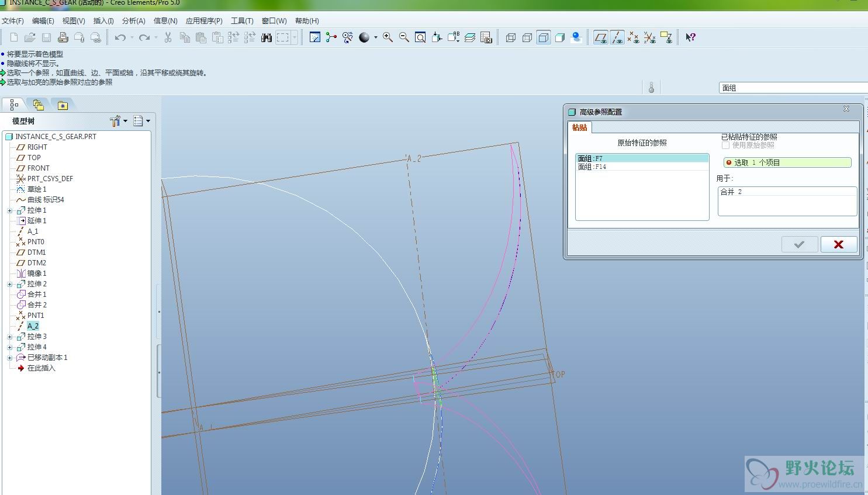Open the 工具(T) menu
Viewport: 868px width, 495px height.
coord(242,21)
